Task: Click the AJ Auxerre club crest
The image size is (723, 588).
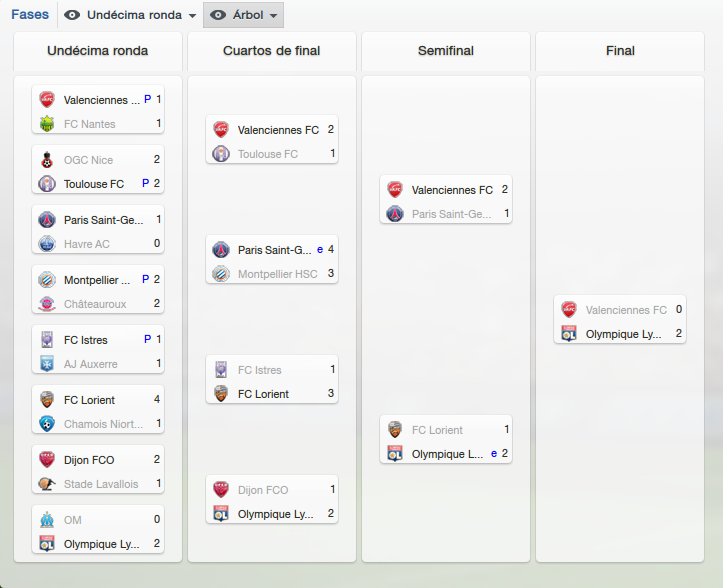Action: [x=47, y=363]
